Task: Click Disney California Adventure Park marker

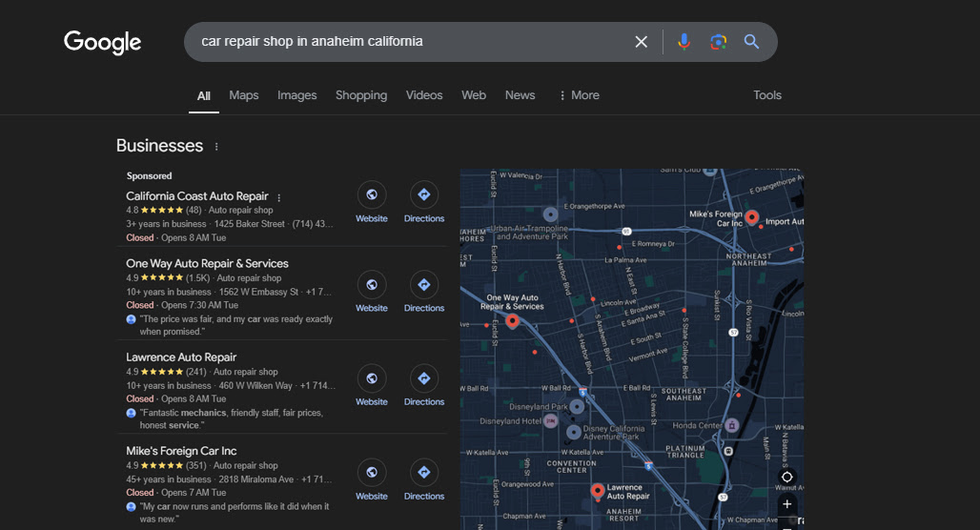Action: [x=573, y=432]
